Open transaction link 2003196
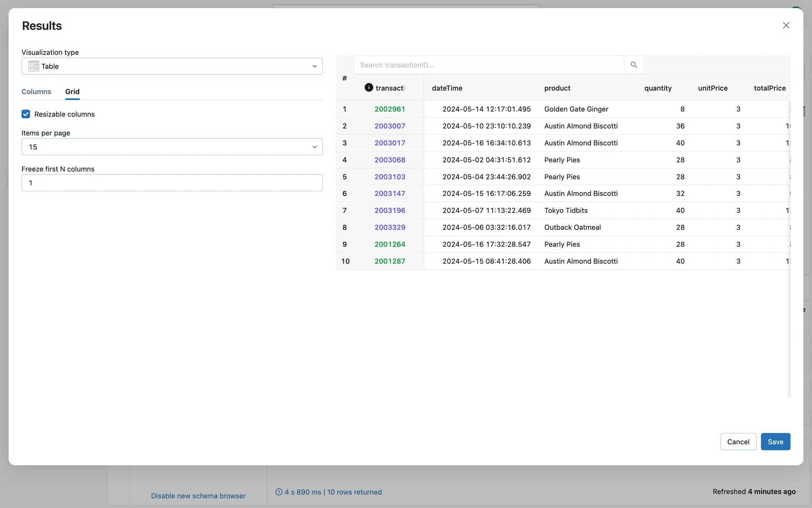This screenshot has height=508, width=812. click(390, 210)
